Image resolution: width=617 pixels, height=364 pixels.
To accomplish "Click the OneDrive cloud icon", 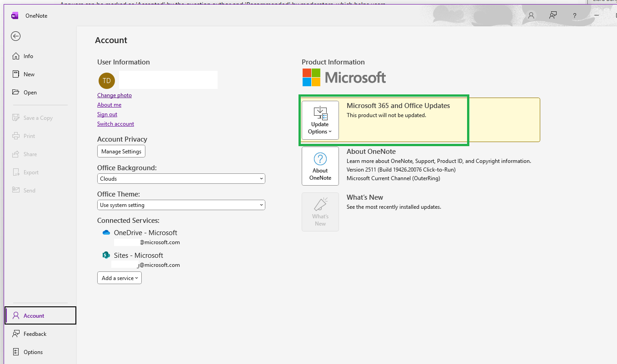I will 106,232.
